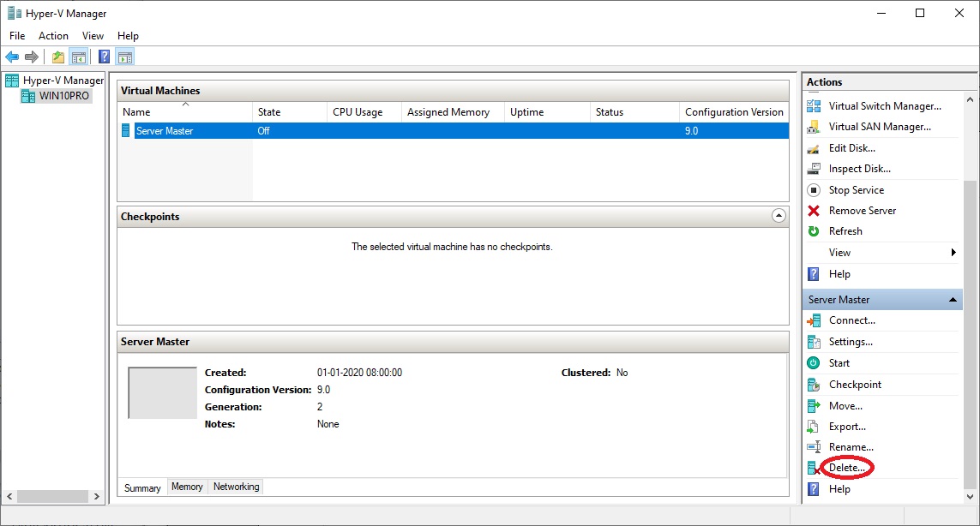Toggle the Show/Hide Action Pane icon

(125, 57)
